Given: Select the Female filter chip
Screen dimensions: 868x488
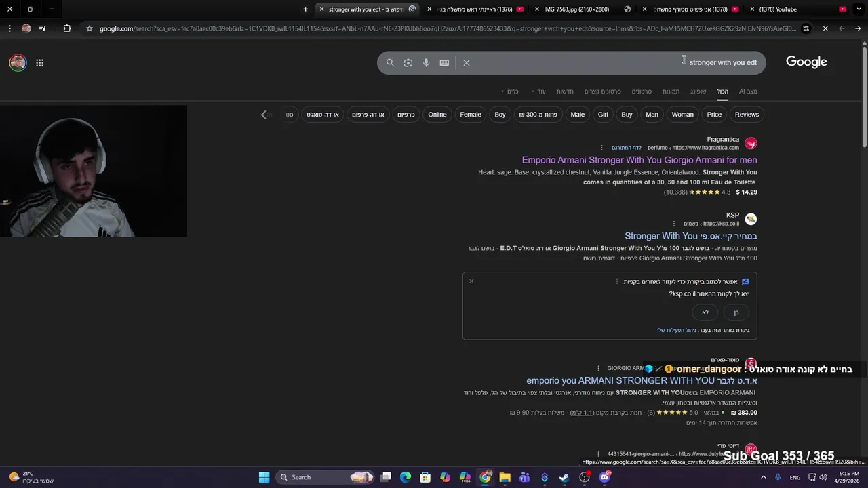Looking at the screenshot, I should coord(470,115).
